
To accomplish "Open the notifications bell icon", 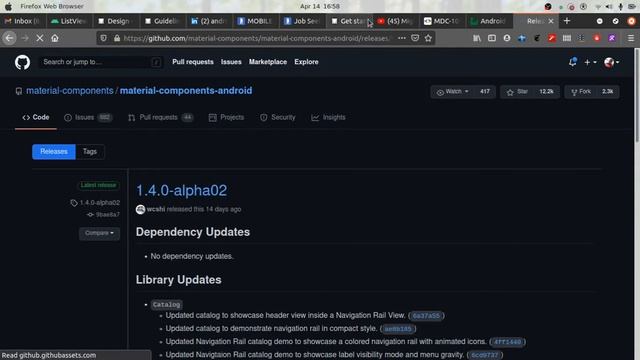I will (573, 62).
